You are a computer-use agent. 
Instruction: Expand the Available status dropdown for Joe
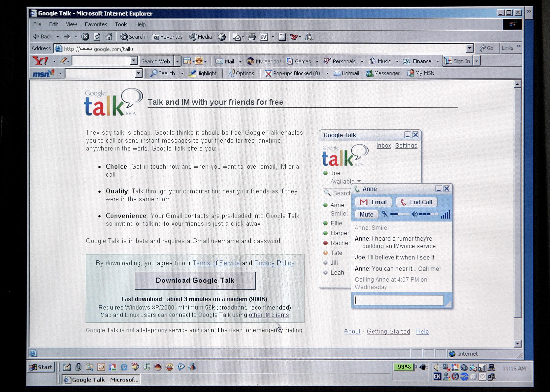[359, 181]
